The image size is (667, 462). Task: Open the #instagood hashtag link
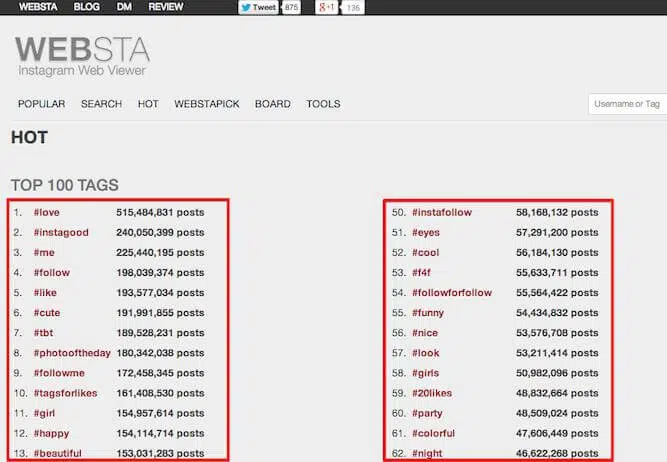click(61, 233)
